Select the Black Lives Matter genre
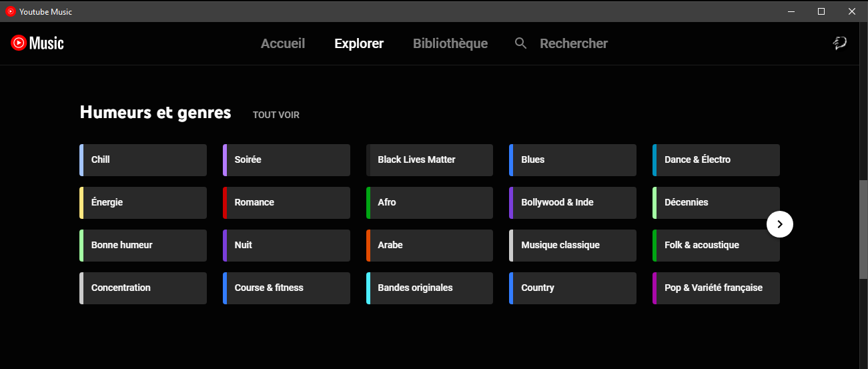868x369 pixels. pyautogui.click(x=430, y=160)
